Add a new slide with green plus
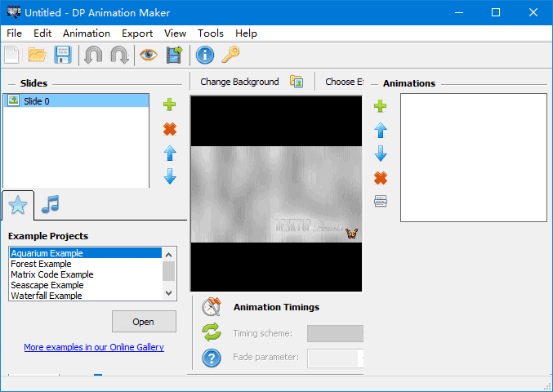The image size is (553, 392). click(x=170, y=105)
